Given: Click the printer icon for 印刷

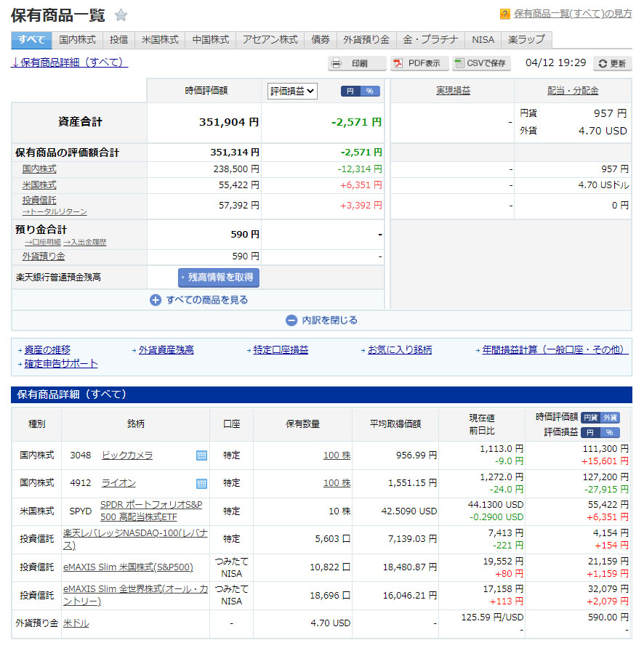Looking at the screenshot, I should coord(337,64).
